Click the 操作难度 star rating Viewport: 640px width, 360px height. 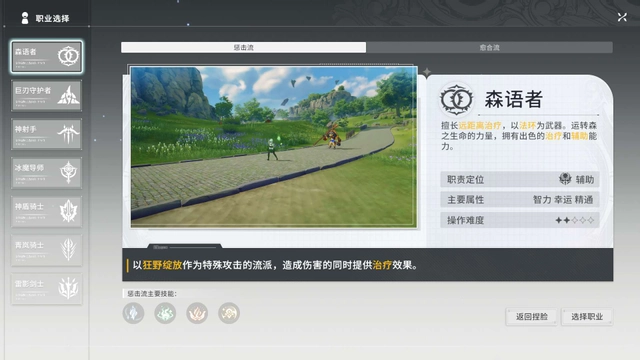(x=575, y=220)
